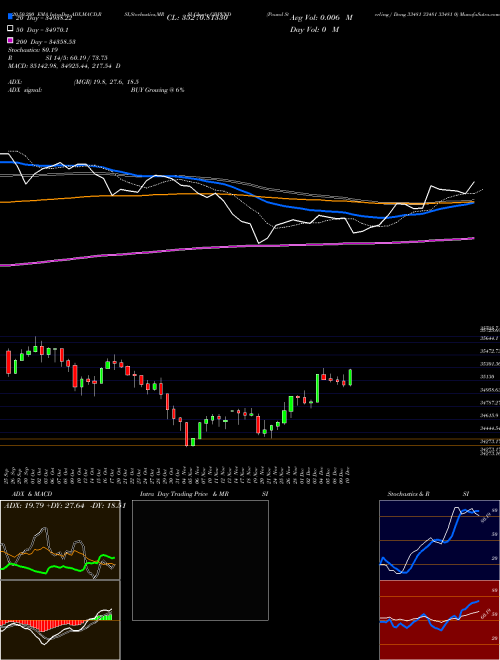Viewport: 500px width, 660px height.
Task: Open the red RSI chart panel
Action: pyautogui.click(x=439, y=620)
